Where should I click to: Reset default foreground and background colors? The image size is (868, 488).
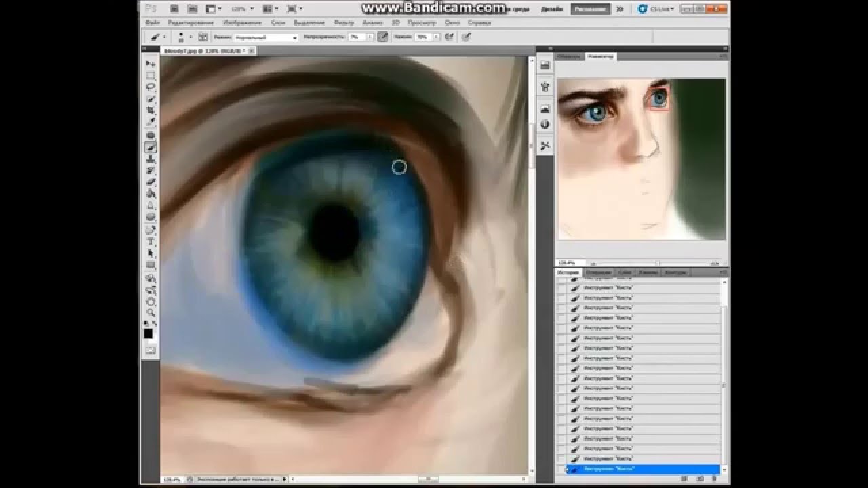coord(145,324)
